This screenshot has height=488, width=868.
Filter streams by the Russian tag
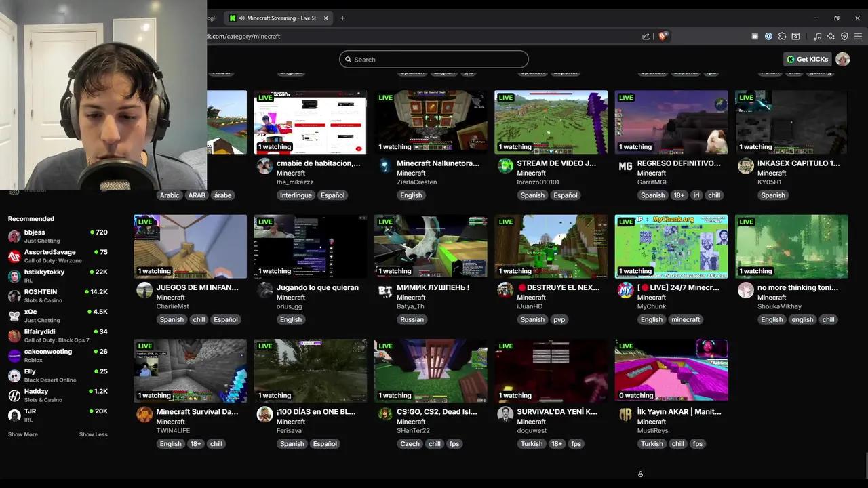pos(412,319)
